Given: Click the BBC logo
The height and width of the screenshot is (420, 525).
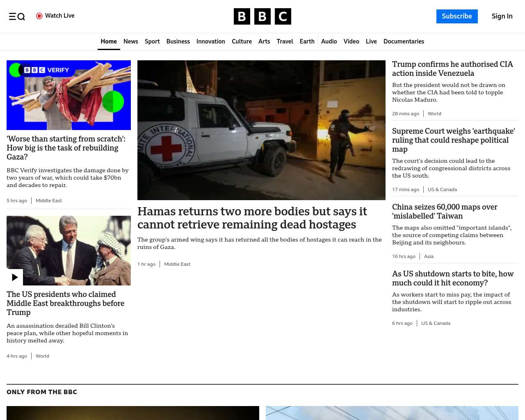Looking at the screenshot, I should (262, 16).
